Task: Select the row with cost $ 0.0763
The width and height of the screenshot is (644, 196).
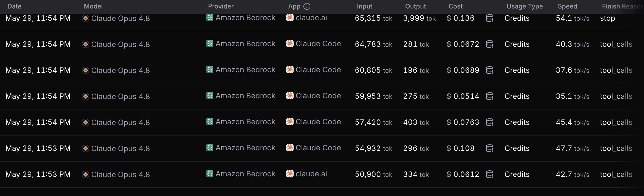Action: pyautogui.click(x=322, y=122)
